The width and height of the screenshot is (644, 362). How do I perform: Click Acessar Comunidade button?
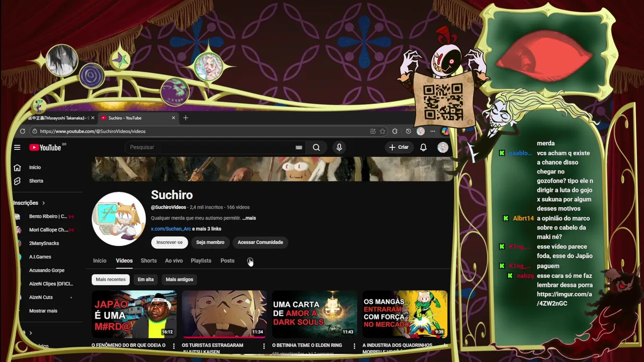(x=260, y=242)
